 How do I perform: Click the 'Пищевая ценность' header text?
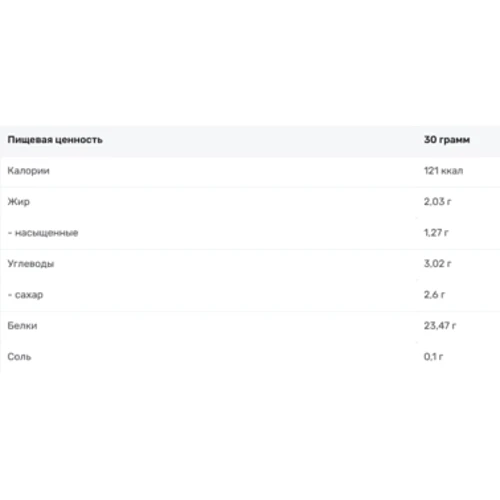tap(55, 140)
